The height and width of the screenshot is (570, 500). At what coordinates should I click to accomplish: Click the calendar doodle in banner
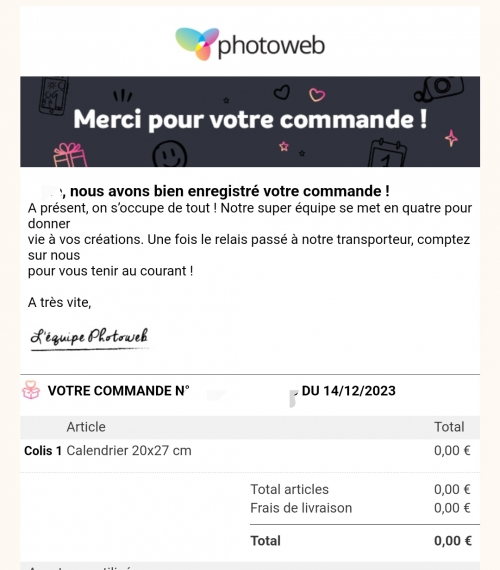coord(387,153)
